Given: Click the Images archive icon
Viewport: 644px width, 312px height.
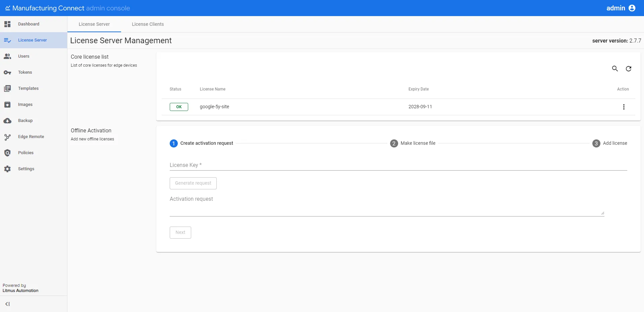Looking at the screenshot, I should click(7, 105).
